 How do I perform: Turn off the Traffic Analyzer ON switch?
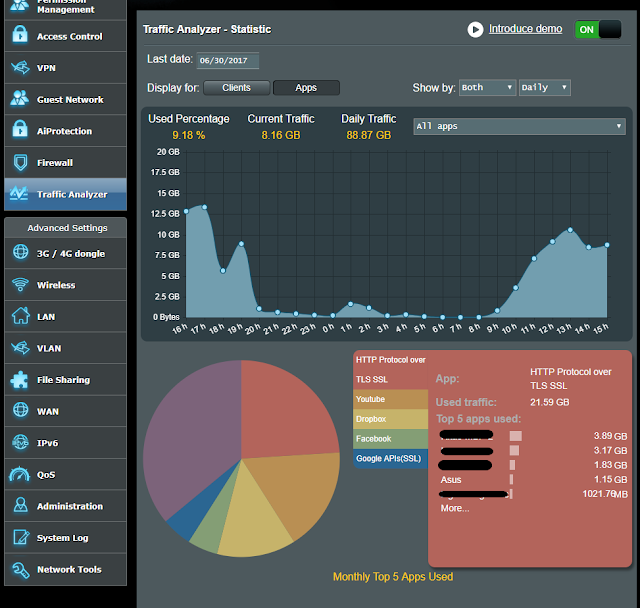(x=598, y=29)
